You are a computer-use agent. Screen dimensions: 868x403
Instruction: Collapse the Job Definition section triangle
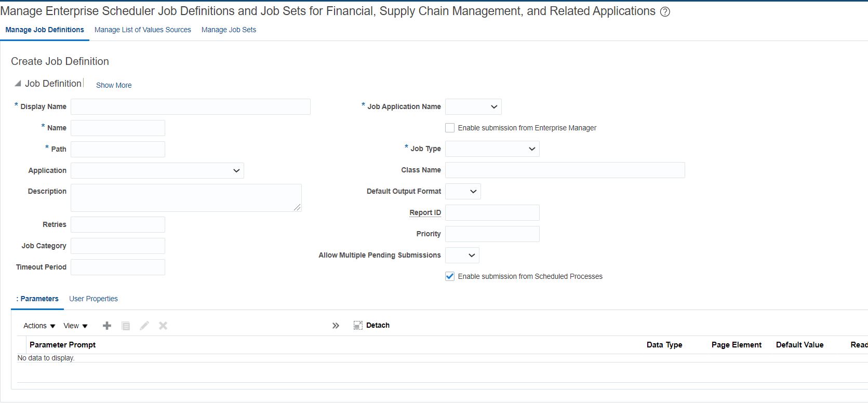tap(18, 84)
